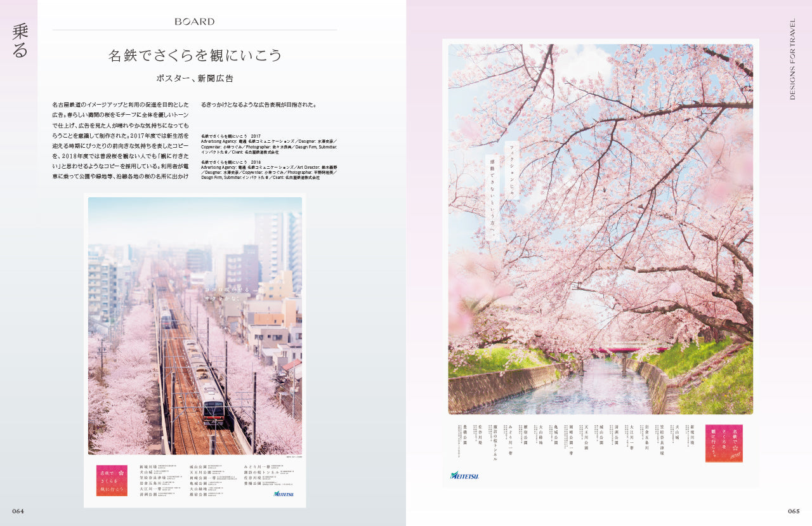This screenshot has width=812, height=526.
Task: Click the 2017 credits text block
Action: click(x=268, y=144)
